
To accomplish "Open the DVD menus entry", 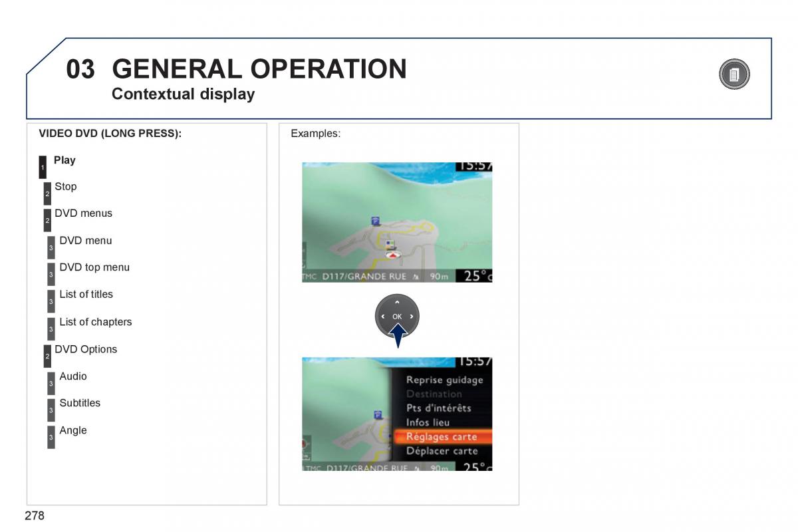I will pos(83,213).
